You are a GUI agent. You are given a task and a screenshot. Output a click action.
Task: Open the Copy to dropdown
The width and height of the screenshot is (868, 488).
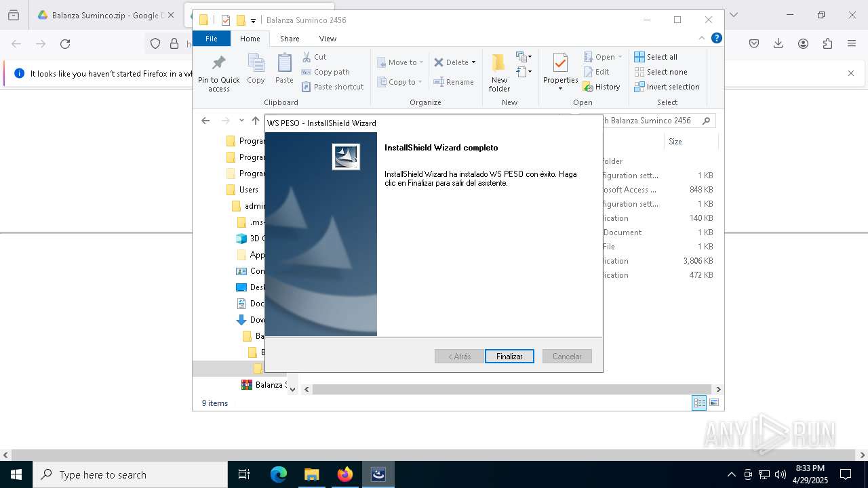pyautogui.click(x=399, y=82)
